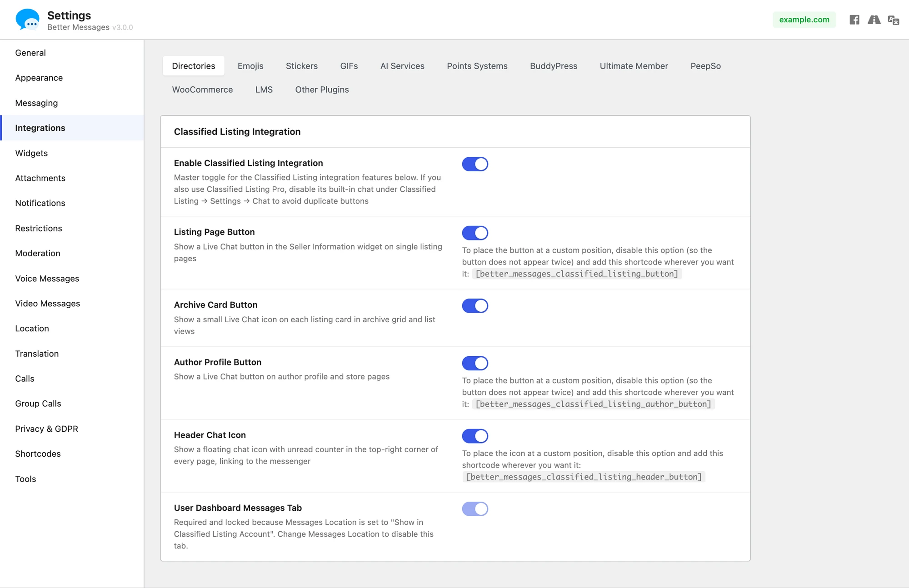Open the LMS tab
The height and width of the screenshot is (588, 909).
pyautogui.click(x=264, y=90)
